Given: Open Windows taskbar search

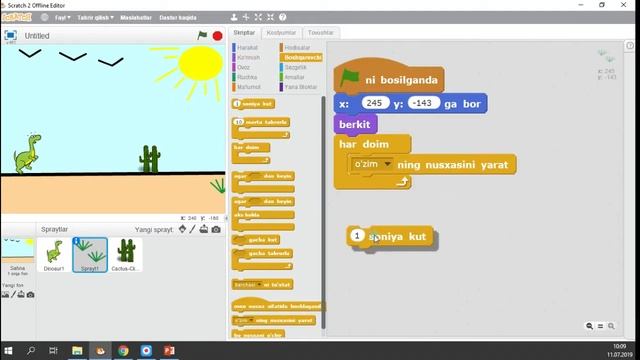Looking at the screenshot, I should click(31, 351).
